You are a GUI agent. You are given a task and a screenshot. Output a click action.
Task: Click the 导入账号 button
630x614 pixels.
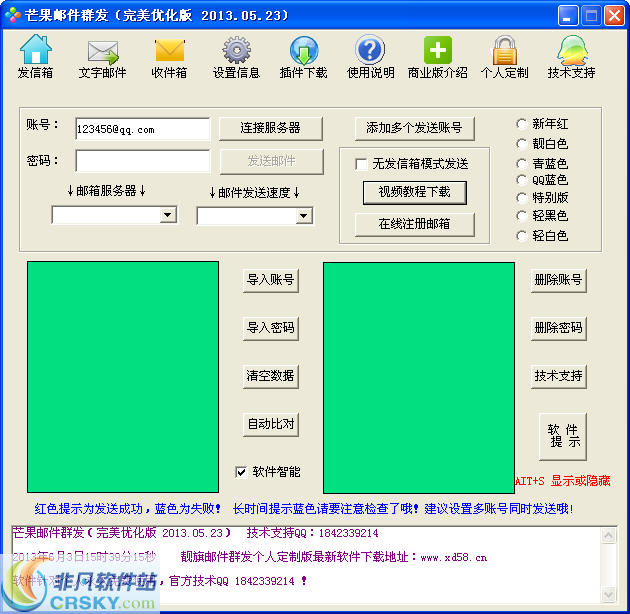pos(271,280)
